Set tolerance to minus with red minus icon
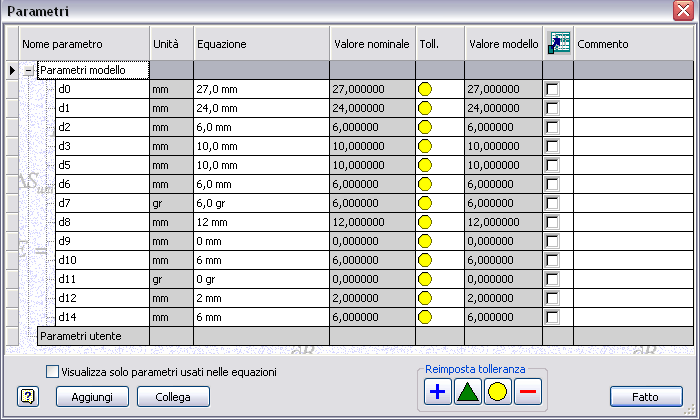700x420 pixels. [528, 391]
